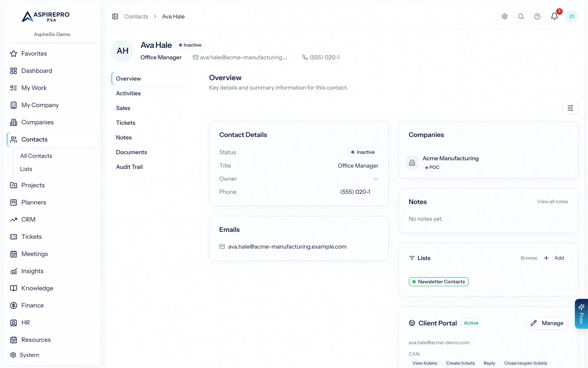Open notifications bell with badge
Image resolution: width=588 pixels, height=368 pixels.
pos(555,16)
